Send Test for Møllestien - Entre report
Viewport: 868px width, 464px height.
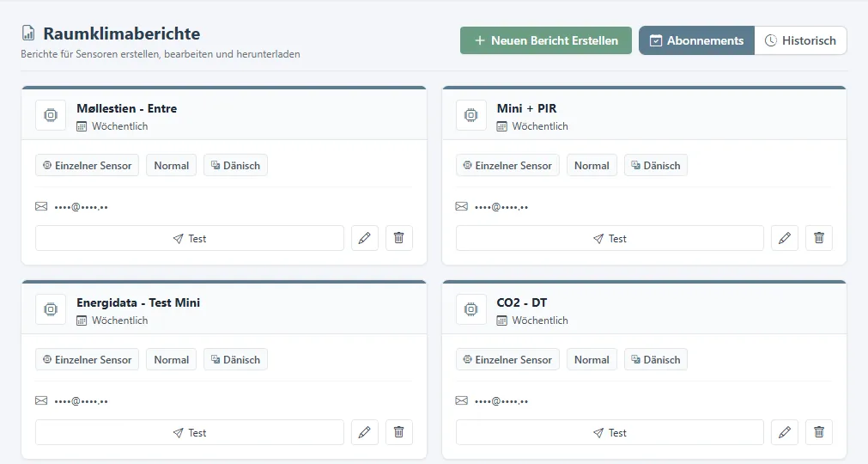tap(190, 238)
